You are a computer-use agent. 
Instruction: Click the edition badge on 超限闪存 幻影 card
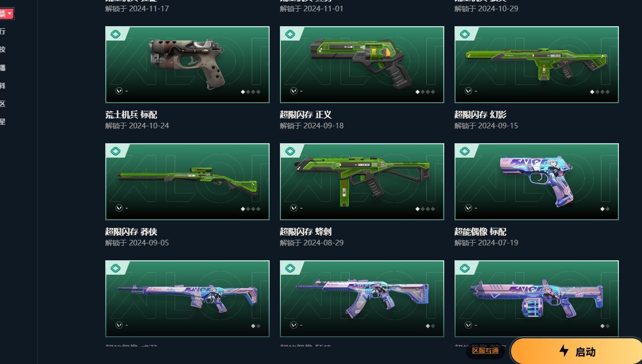[465, 34]
